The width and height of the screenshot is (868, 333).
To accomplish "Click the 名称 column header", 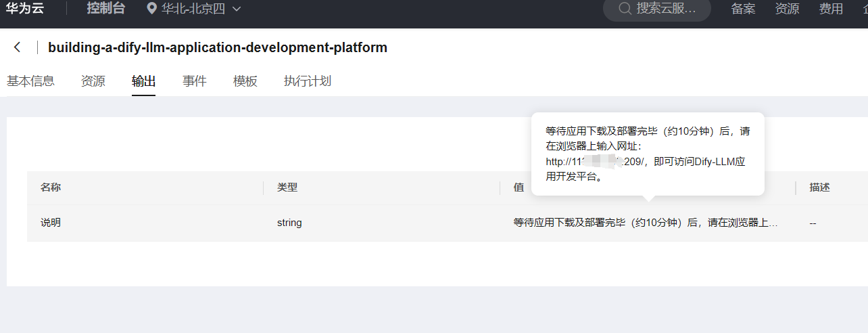I will click(x=51, y=187).
